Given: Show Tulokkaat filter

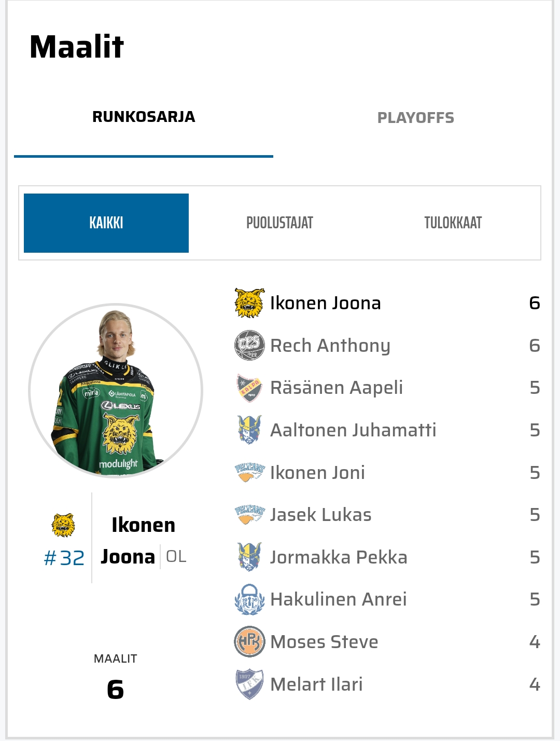Looking at the screenshot, I should tap(453, 223).
